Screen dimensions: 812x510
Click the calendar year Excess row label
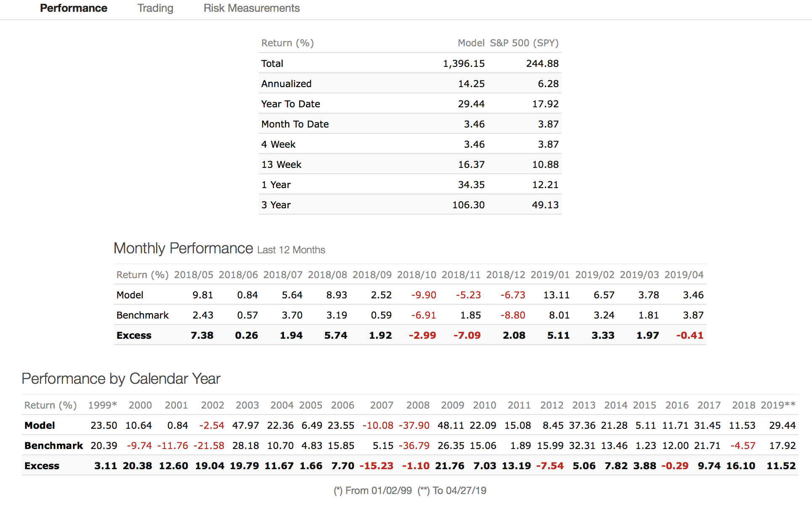pos(42,466)
